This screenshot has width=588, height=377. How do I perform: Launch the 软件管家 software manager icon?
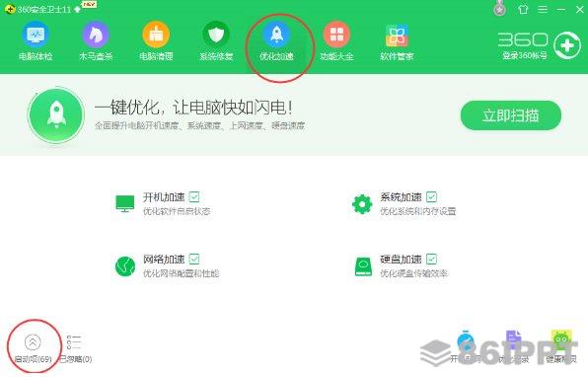397,41
